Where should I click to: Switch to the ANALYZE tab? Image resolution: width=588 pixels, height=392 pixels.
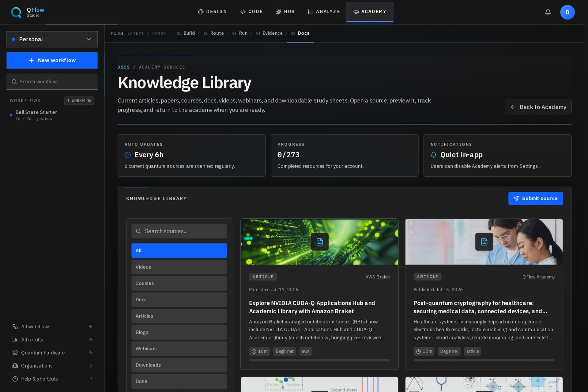coord(324,12)
